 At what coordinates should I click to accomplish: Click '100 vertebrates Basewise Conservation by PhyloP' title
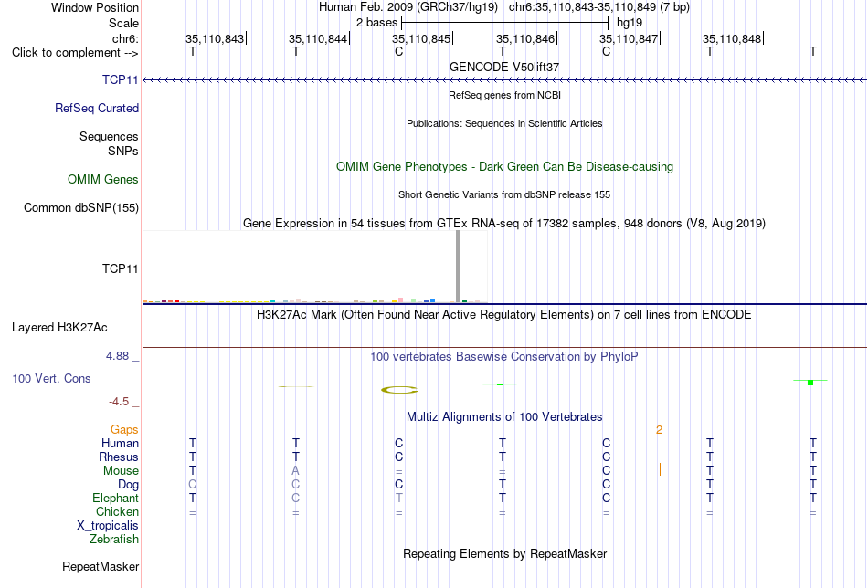[504, 357]
